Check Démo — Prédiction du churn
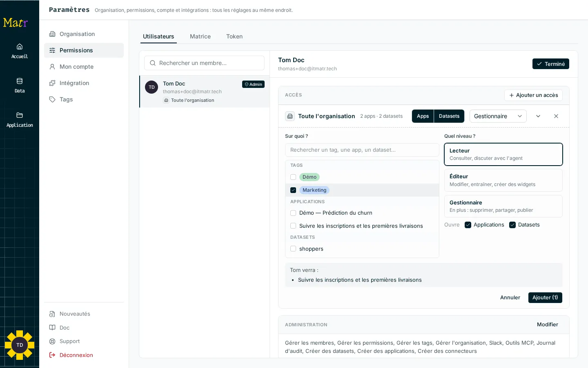Viewport: 588px width, 368px height. 293,213
